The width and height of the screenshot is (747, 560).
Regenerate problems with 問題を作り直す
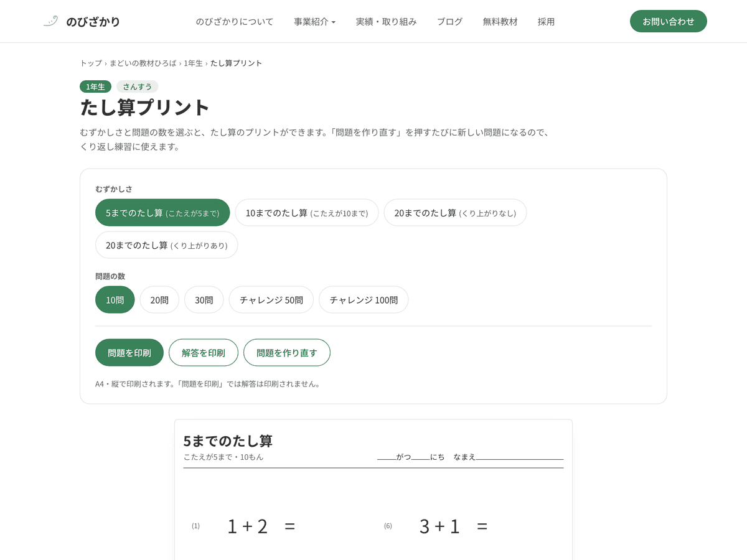click(287, 353)
